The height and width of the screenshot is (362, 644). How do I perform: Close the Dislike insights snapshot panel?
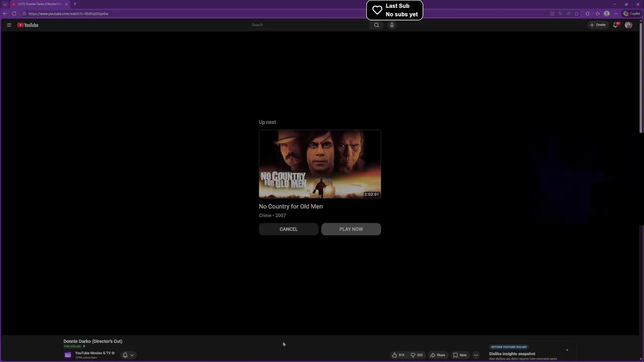click(567, 350)
